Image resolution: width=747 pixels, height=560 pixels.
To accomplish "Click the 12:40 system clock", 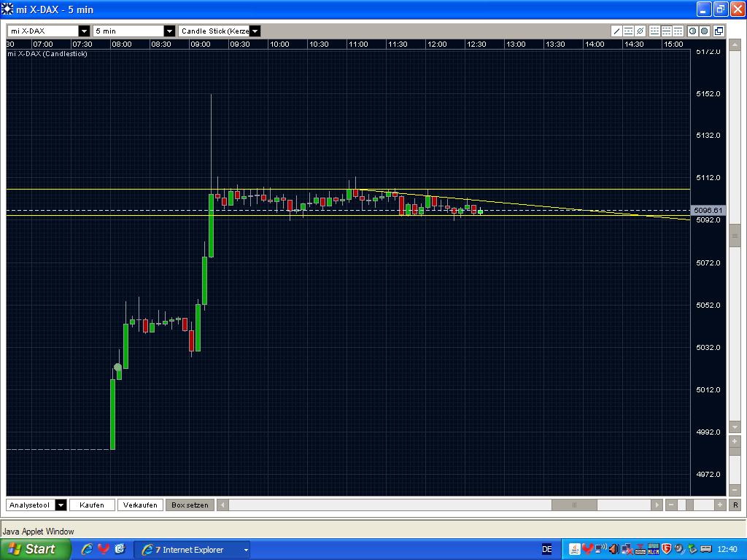I will click(x=727, y=549).
